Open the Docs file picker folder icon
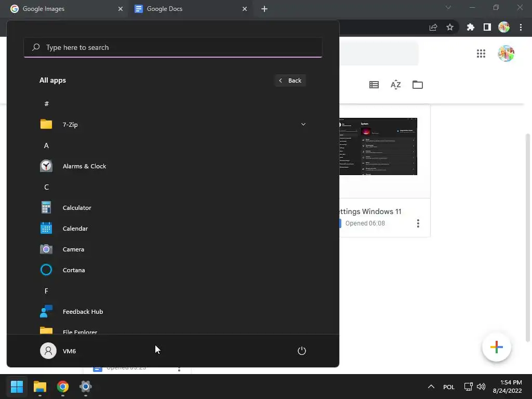The width and height of the screenshot is (532, 399). point(417,85)
